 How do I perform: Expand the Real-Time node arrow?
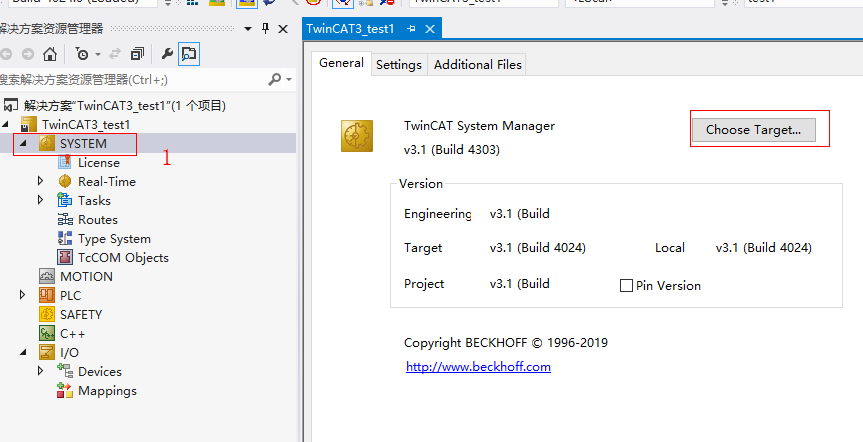click(x=40, y=181)
